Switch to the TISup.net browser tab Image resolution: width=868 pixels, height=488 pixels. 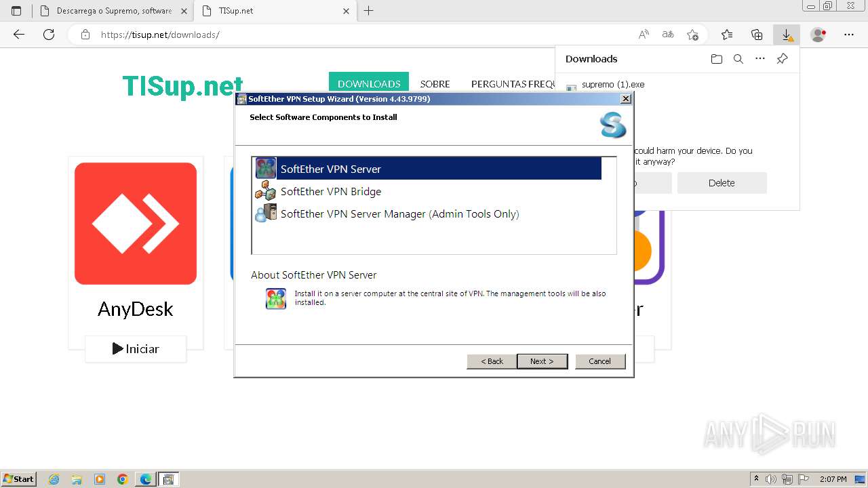pos(274,11)
